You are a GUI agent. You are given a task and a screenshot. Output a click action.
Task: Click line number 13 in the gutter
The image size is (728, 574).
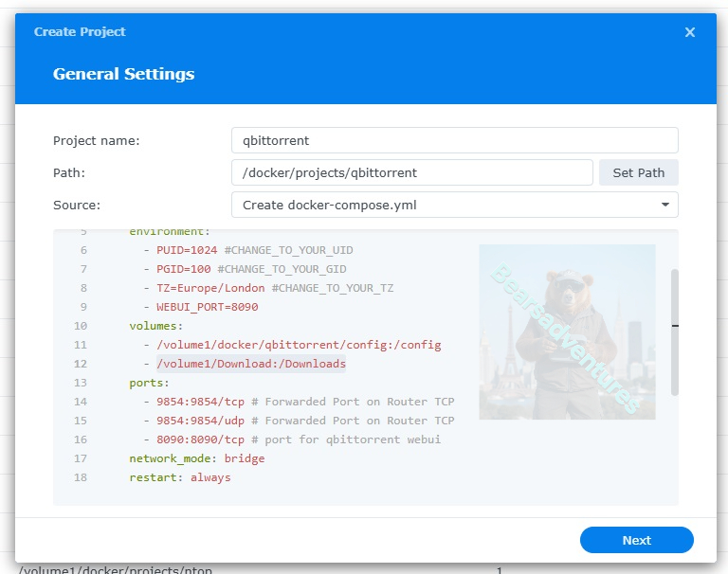point(80,383)
